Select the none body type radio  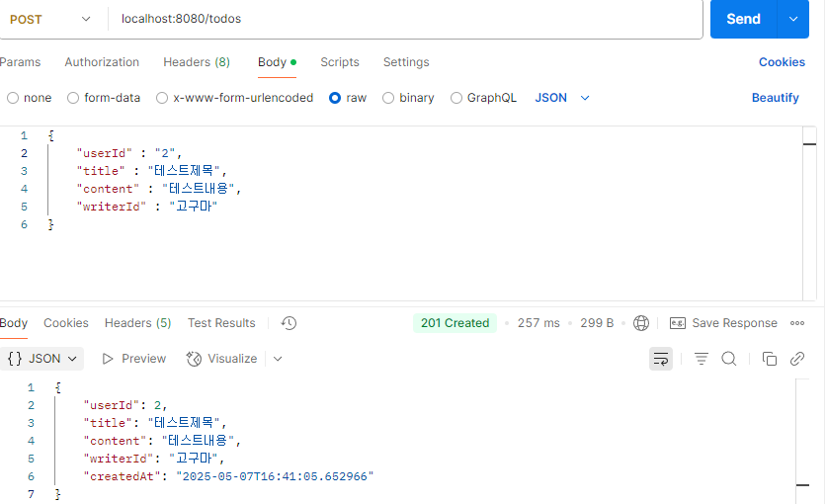(x=13, y=98)
